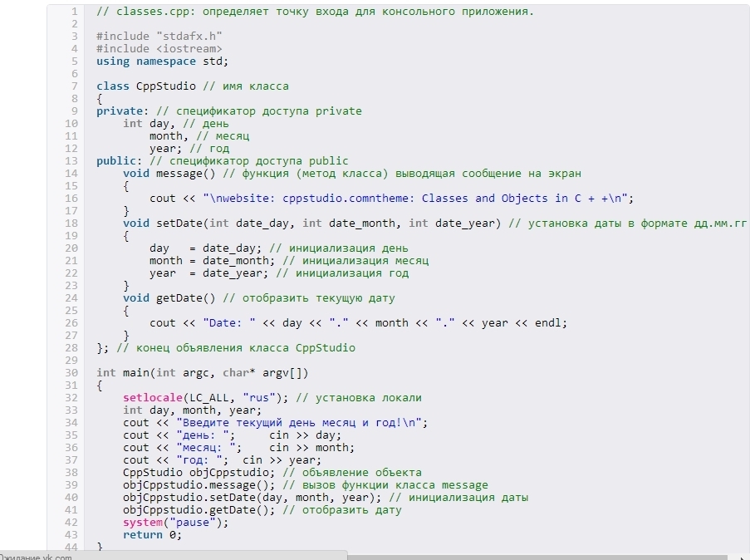Image resolution: width=750 pixels, height=560 pixels.
Task: Click the "Ожидание vk.com" status text
Action: (x=36, y=557)
